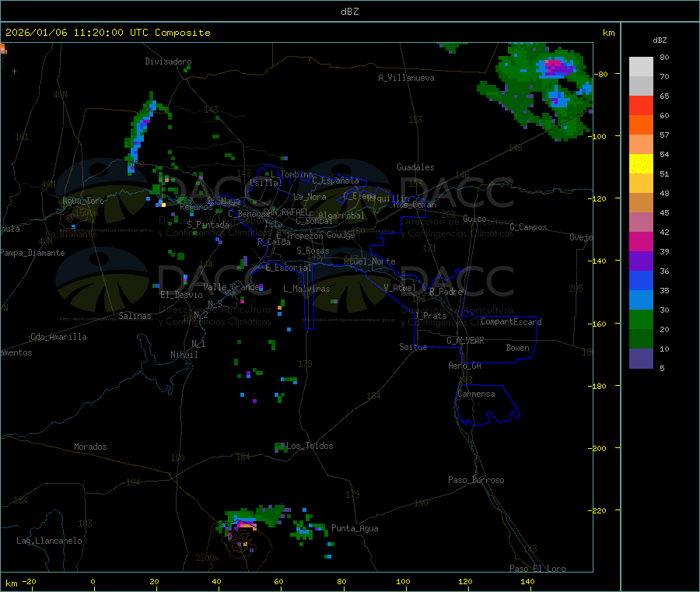Click the La_Nora map label
This screenshot has height=592, width=700.
[310, 197]
